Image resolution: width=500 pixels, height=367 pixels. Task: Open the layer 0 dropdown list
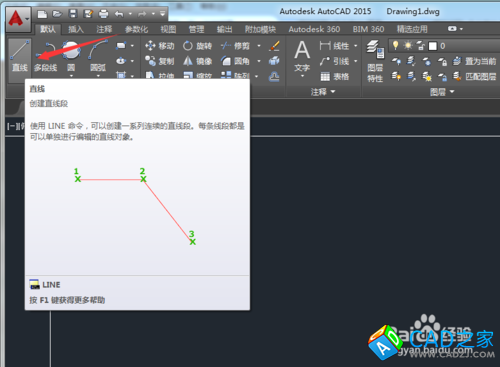pyautogui.click(x=444, y=46)
